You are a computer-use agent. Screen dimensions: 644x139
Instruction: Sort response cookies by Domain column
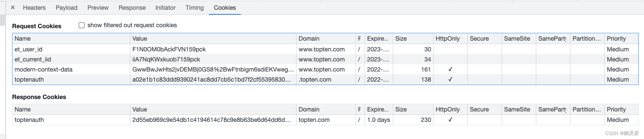pyautogui.click(x=326, y=109)
